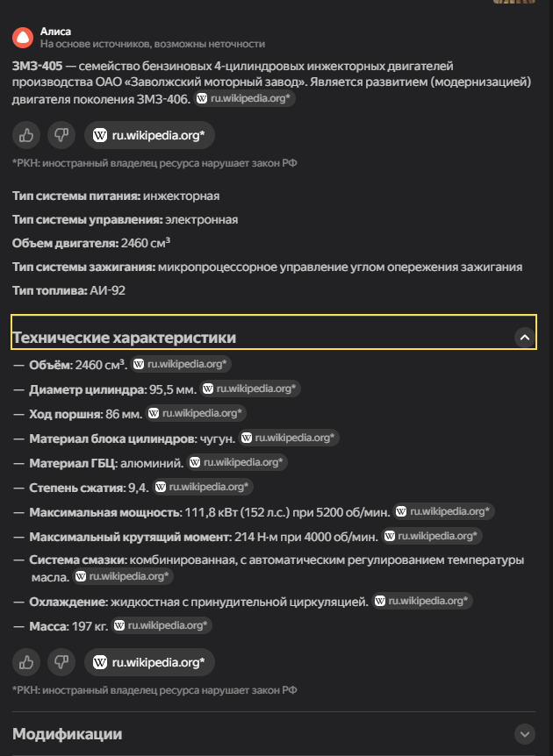This screenshot has height=756, width=553.
Task: Click the Alice assistant avatar icon
Action: (x=23, y=38)
